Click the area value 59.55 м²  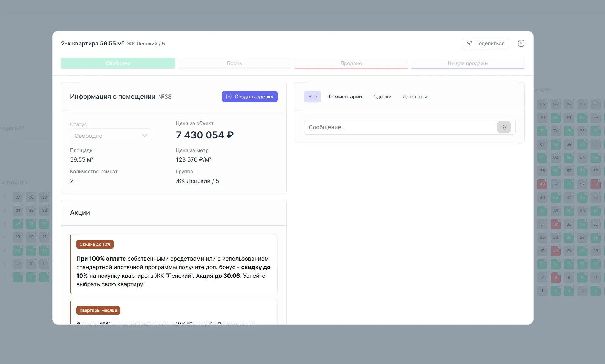[82, 159]
